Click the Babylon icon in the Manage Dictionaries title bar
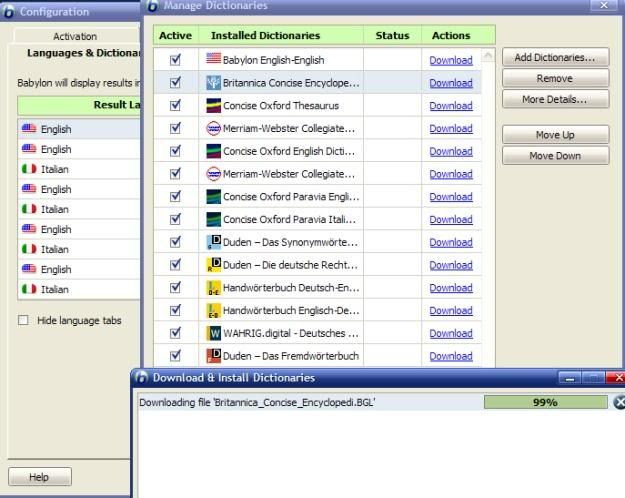625x498 pixels. point(153,6)
